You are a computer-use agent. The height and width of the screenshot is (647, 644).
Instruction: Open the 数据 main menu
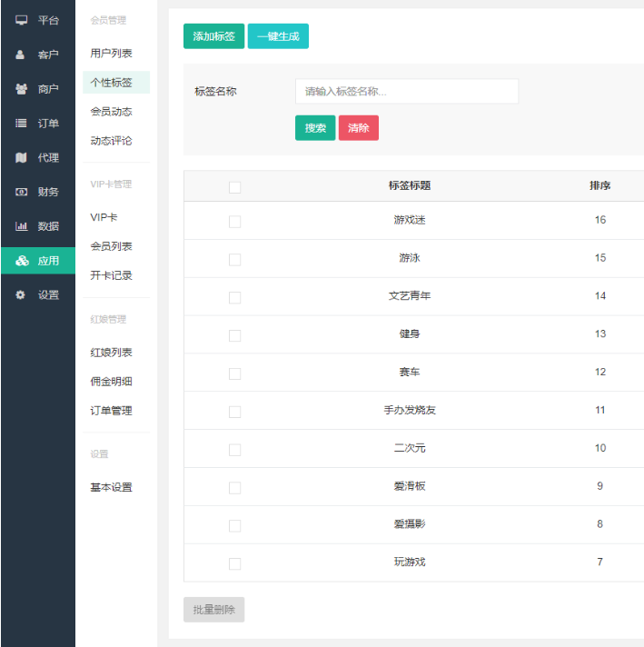[38, 226]
